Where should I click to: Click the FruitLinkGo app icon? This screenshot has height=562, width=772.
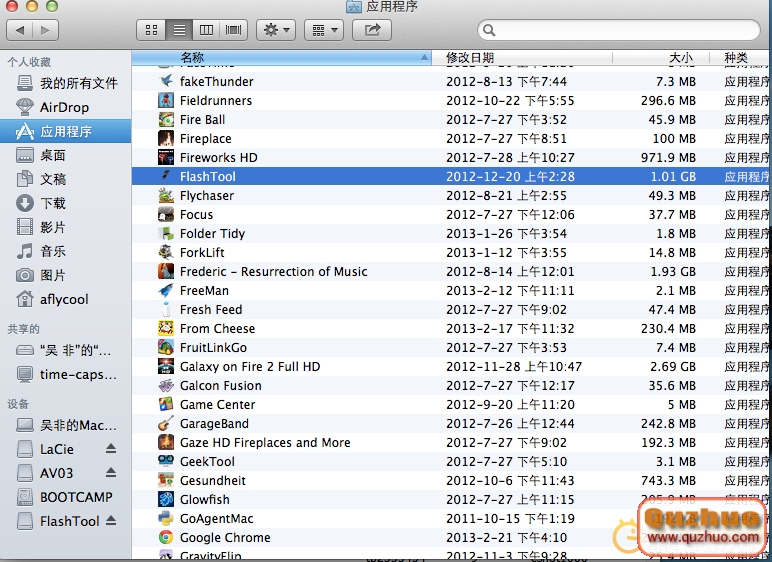point(166,347)
